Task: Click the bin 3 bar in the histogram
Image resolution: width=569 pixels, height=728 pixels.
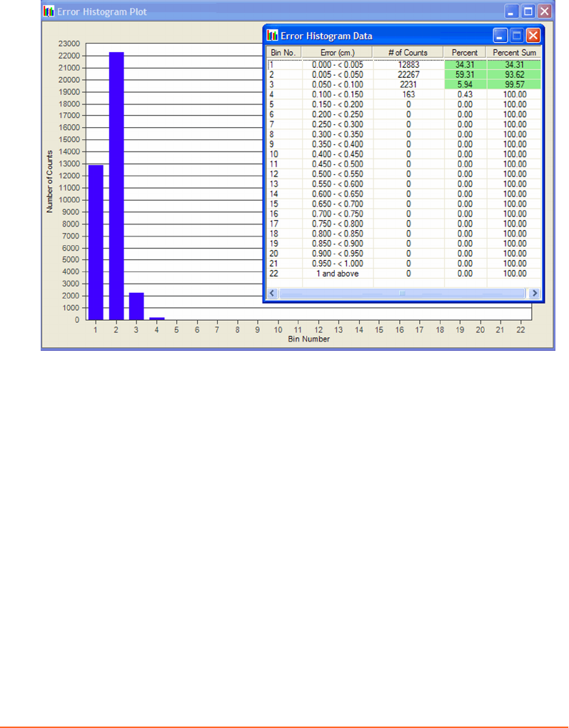Action: [136, 306]
